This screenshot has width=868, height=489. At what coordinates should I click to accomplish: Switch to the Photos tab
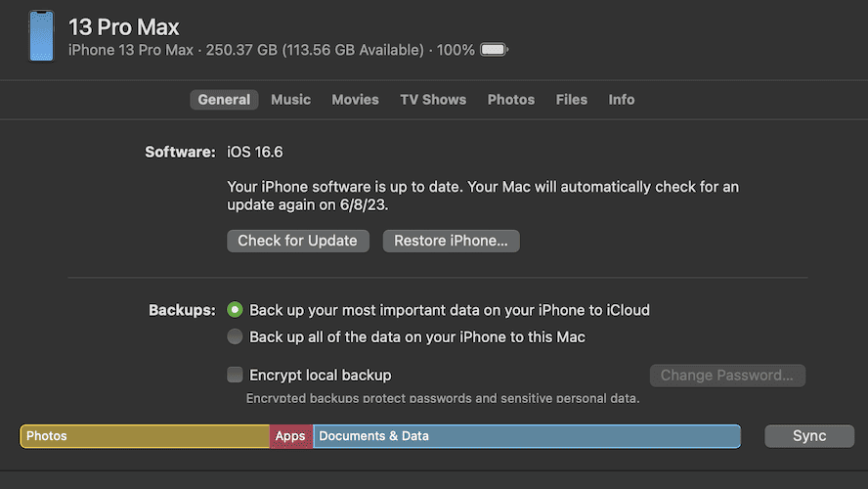click(x=511, y=100)
